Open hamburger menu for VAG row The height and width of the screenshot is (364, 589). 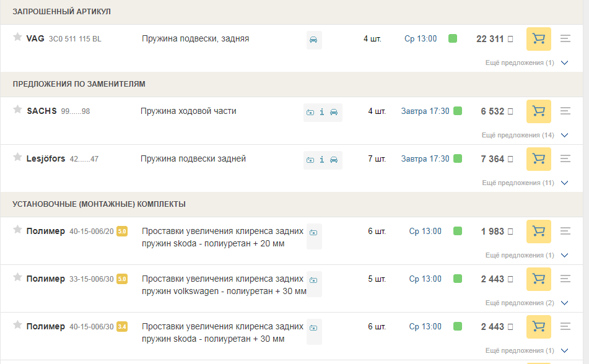565,39
